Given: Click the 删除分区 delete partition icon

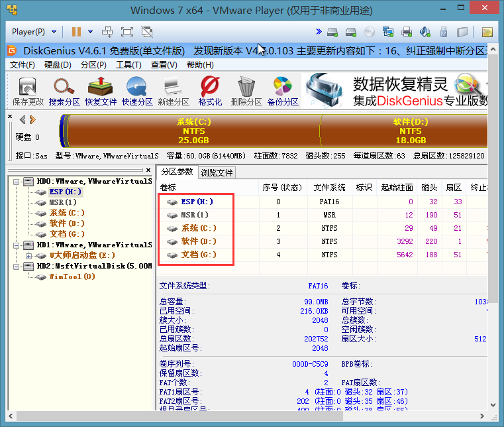Looking at the screenshot, I should (246, 91).
